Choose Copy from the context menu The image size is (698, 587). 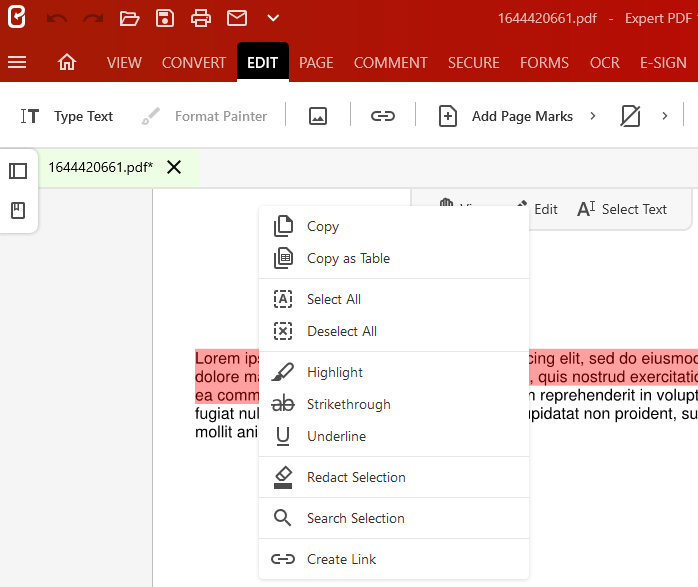tap(394, 226)
